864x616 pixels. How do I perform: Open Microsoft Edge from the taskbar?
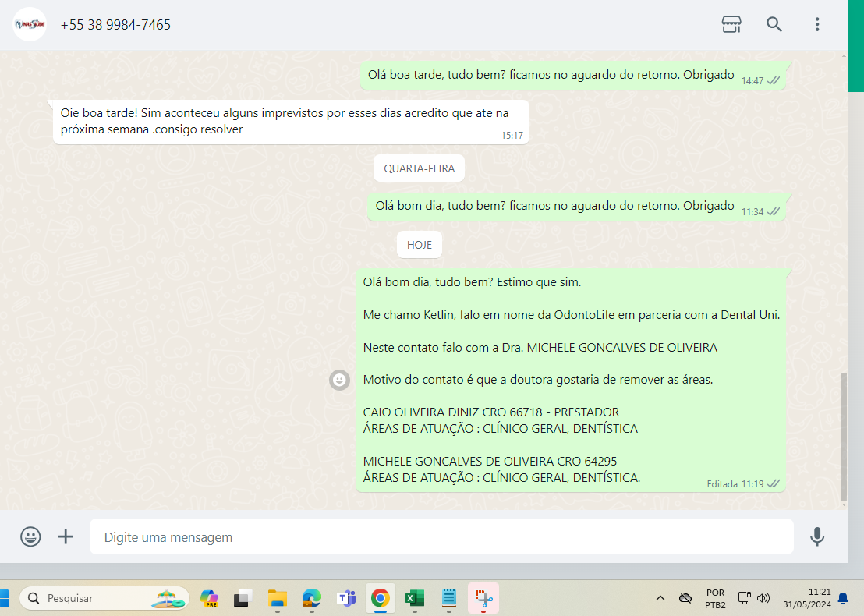311,598
